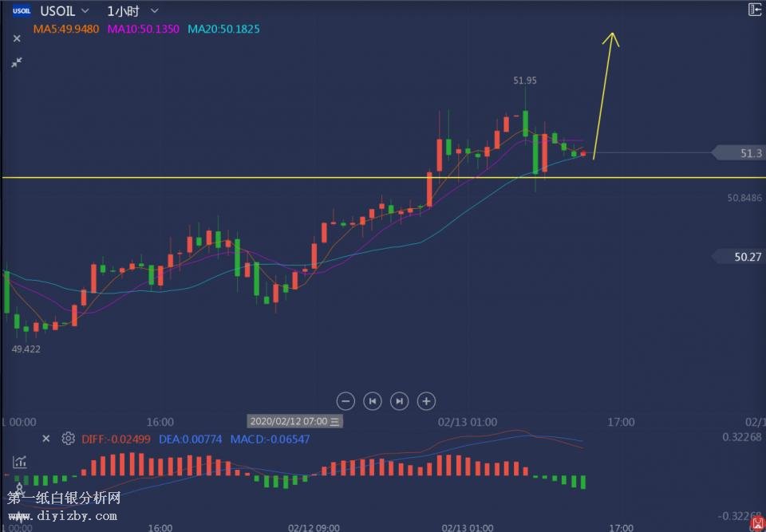Click the chart indicator icon beside MACD
The height and width of the screenshot is (532, 766).
click(x=19, y=462)
